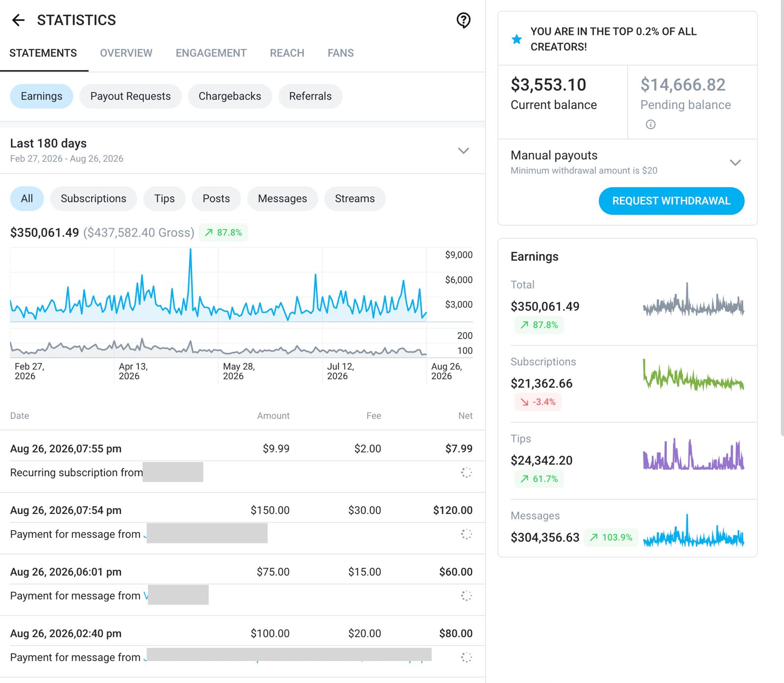Click the blue star top creators icon
This screenshot has height=683, width=784.
click(x=516, y=39)
